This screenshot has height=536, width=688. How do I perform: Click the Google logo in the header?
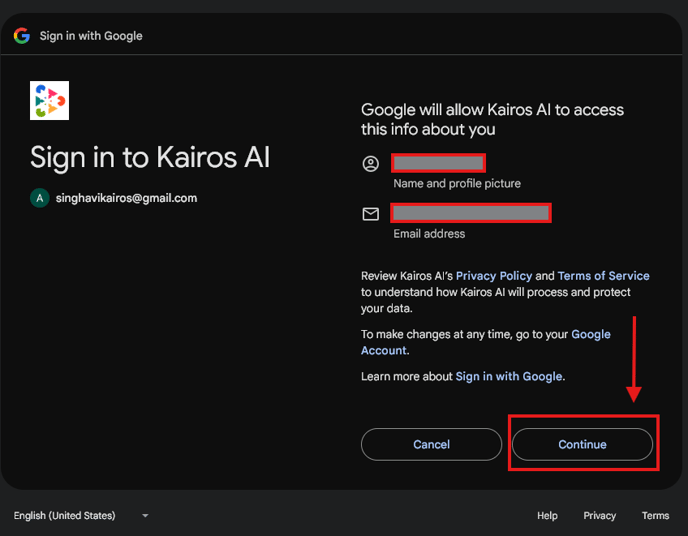pyautogui.click(x=21, y=36)
